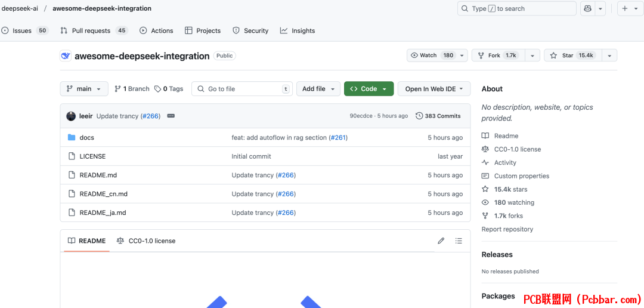Expand the commit message ellipsis button
Viewport: 644px width, 308px height.
pyautogui.click(x=171, y=116)
